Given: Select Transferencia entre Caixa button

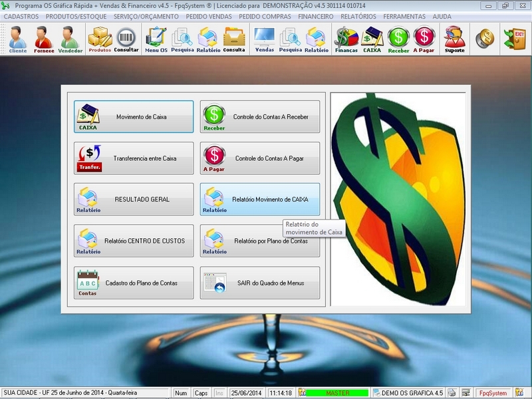Looking at the screenshot, I should point(134,158).
